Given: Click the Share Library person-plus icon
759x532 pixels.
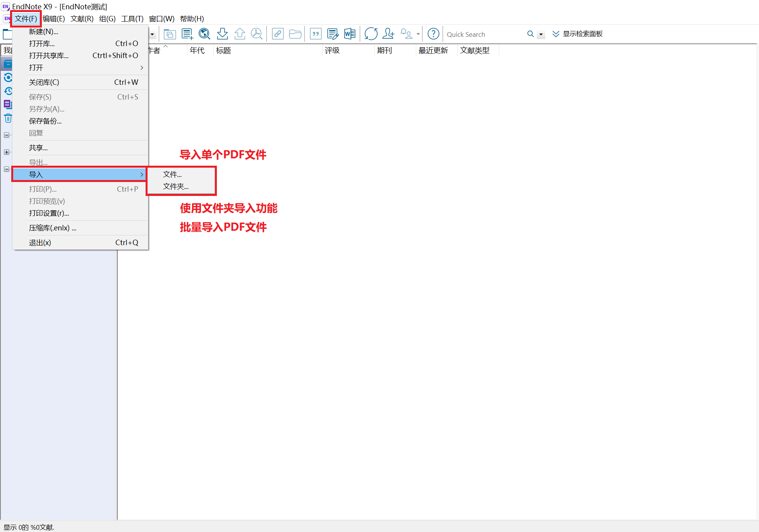Looking at the screenshot, I should tap(388, 34).
